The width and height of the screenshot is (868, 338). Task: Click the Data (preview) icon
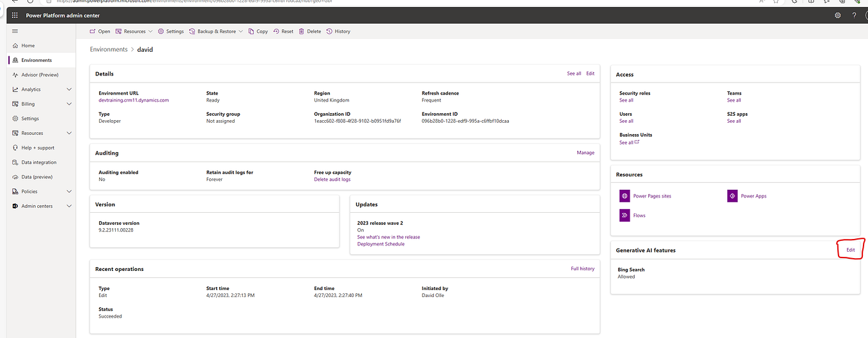(x=15, y=177)
